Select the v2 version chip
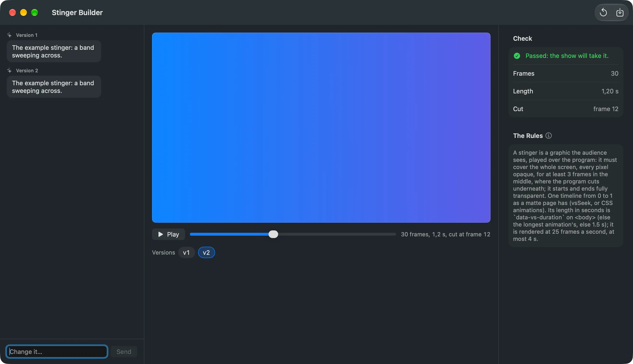Image resolution: width=633 pixels, height=364 pixels. pos(206,252)
